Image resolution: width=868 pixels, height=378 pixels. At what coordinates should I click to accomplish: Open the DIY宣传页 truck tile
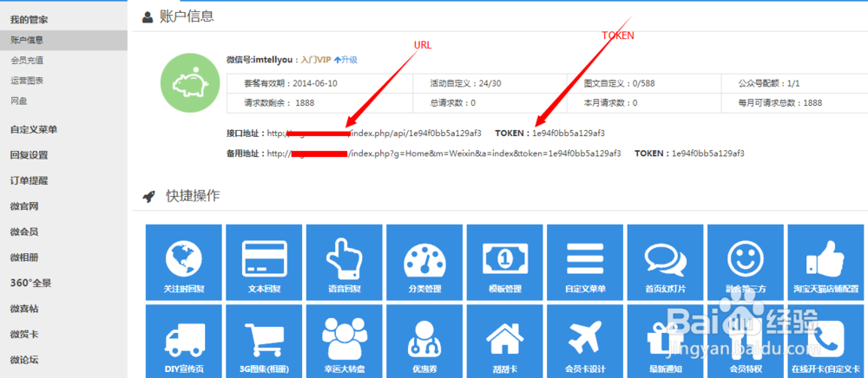coord(184,341)
